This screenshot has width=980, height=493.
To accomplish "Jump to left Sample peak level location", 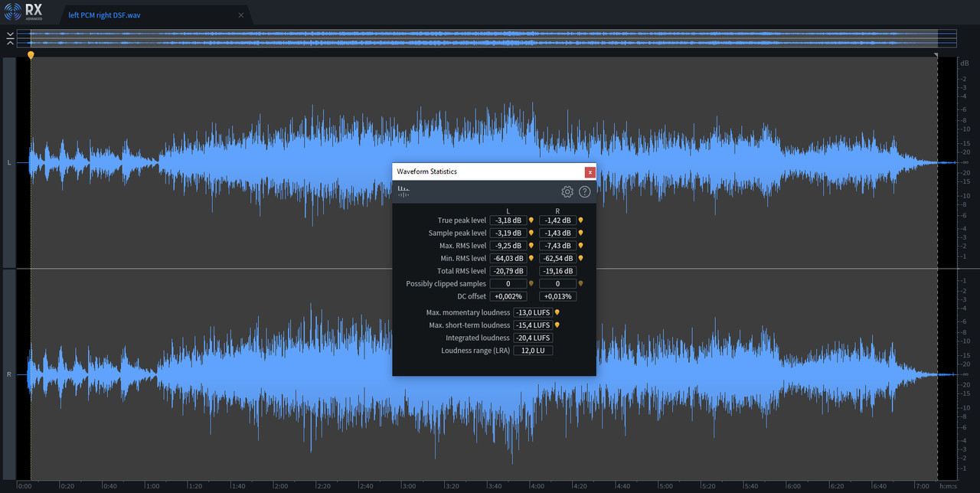I will click(x=531, y=233).
